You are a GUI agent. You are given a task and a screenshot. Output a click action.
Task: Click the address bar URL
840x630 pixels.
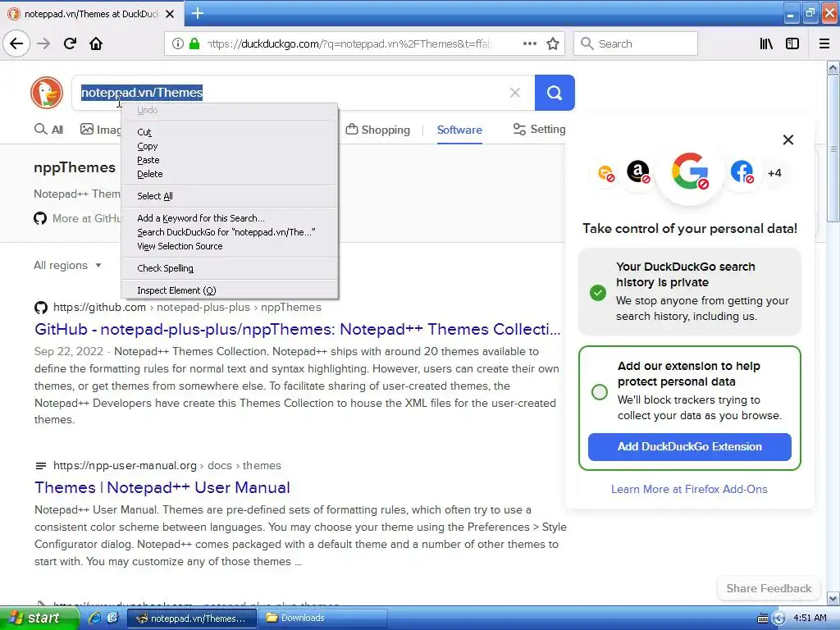pyautogui.click(x=348, y=43)
